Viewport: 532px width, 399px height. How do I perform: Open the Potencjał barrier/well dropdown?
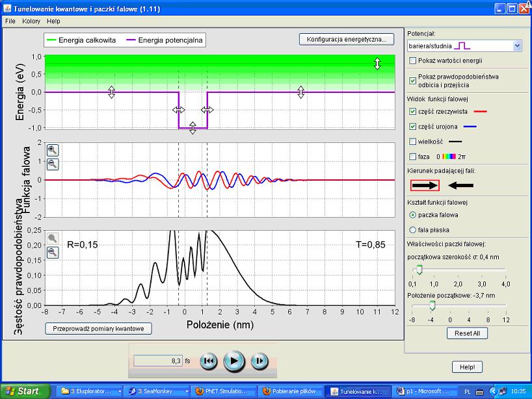point(464,45)
